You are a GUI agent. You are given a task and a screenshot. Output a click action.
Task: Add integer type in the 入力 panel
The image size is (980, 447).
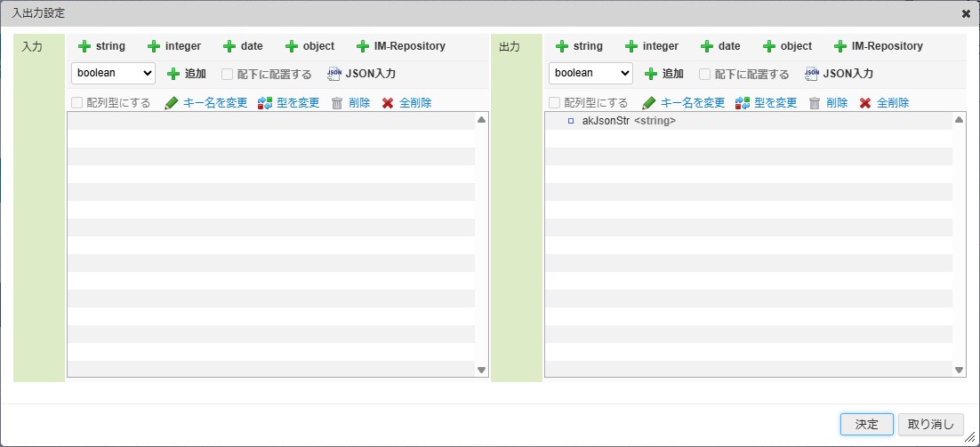click(174, 46)
